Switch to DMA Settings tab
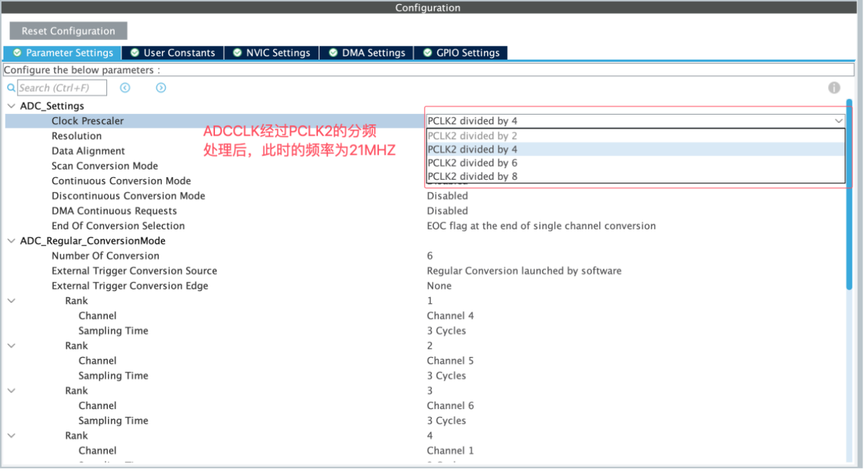The width and height of the screenshot is (868, 475). click(367, 53)
